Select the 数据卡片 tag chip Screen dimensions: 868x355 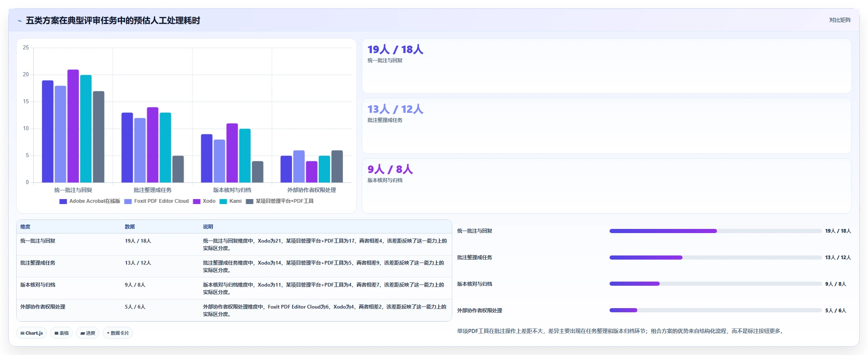pos(118,333)
